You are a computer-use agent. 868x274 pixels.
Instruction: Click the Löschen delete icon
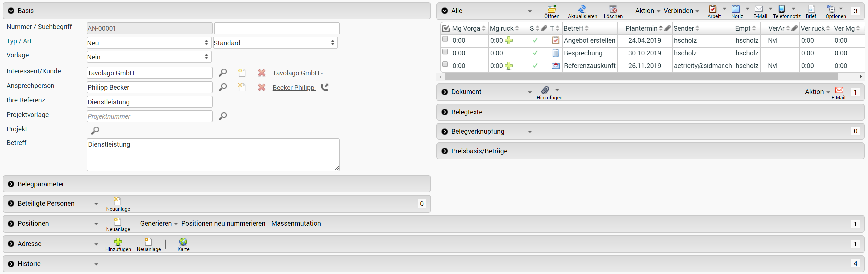click(x=613, y=9)
